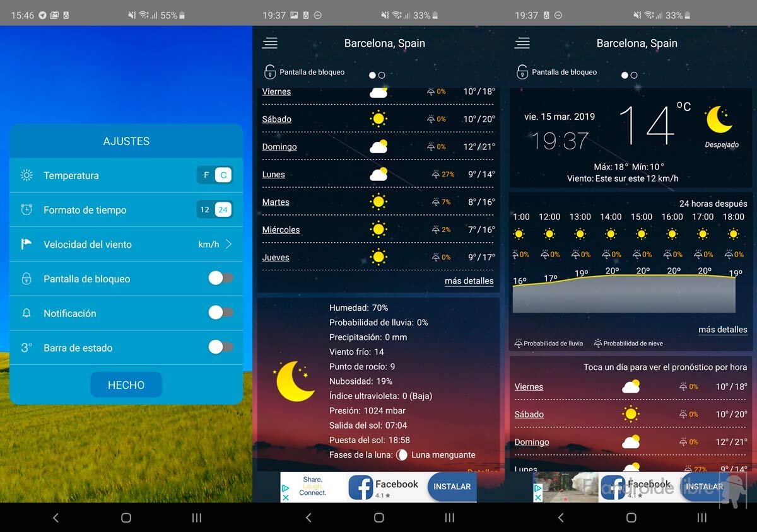
Task: Click the alarm clock icon for Formato de tiempo
Action: [26, 210]
